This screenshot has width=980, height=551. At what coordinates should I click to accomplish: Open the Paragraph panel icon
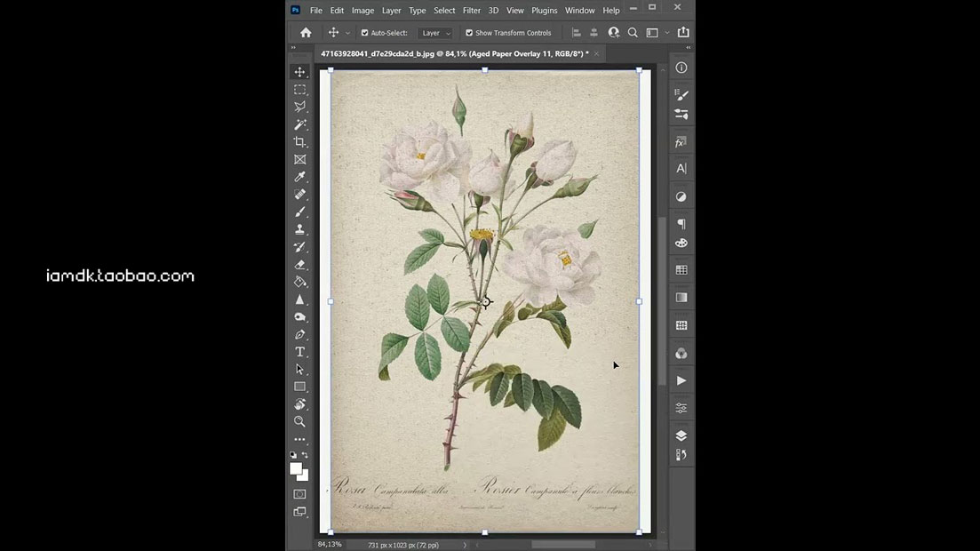pyautogui.click(x=681, y=223)
